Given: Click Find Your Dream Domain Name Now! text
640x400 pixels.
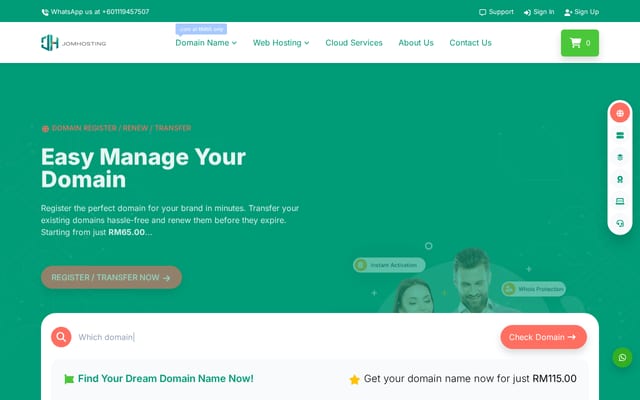Looking at the screenshot, I should (x=166, y=379).
